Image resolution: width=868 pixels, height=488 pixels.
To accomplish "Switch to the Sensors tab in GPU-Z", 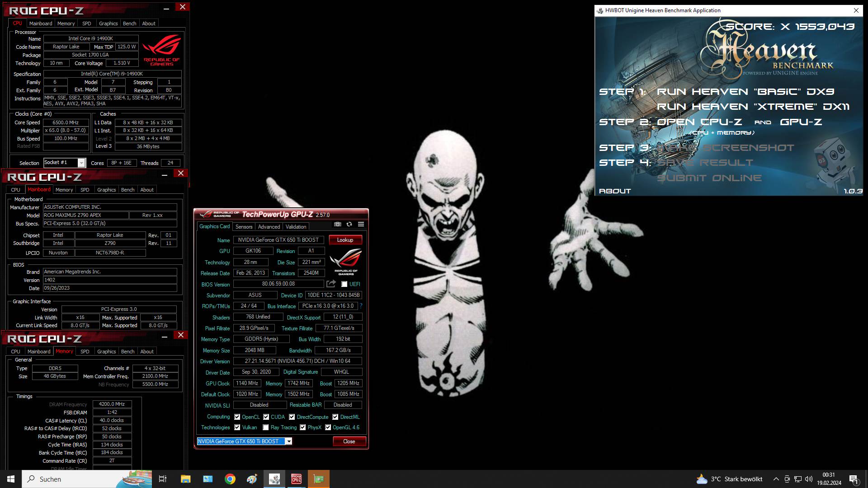I will [244, 227].
